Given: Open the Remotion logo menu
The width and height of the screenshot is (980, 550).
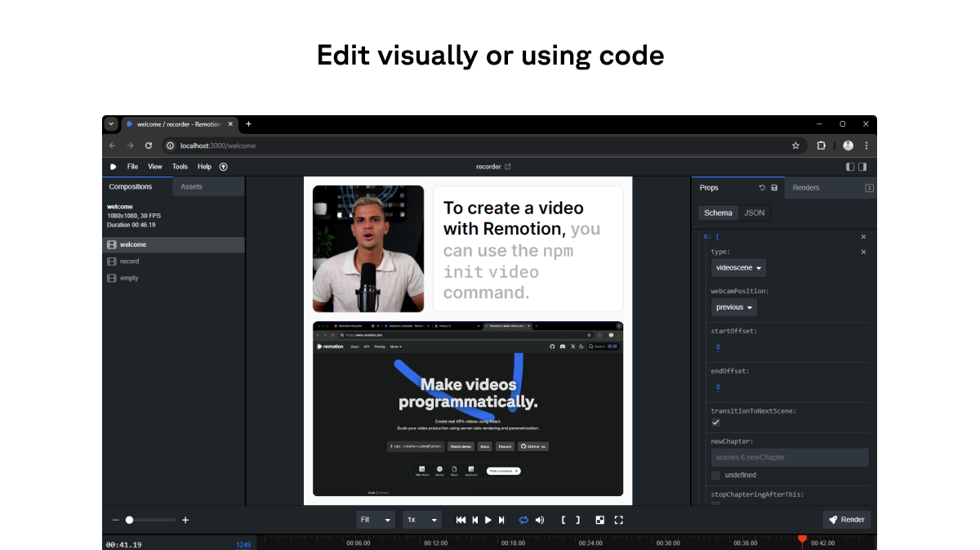Looking at the screenshot, I should tap(114, 167).
